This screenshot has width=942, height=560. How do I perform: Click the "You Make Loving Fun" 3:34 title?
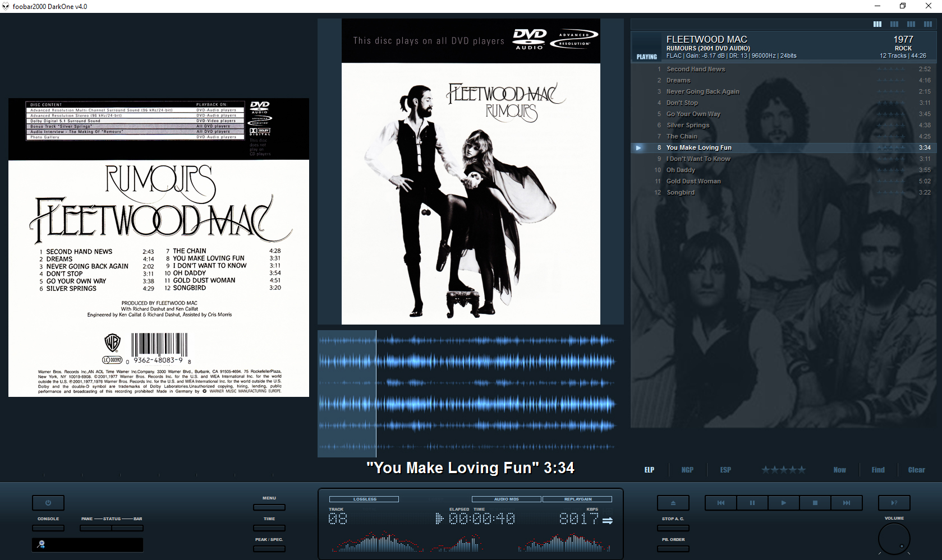(470, 468)
